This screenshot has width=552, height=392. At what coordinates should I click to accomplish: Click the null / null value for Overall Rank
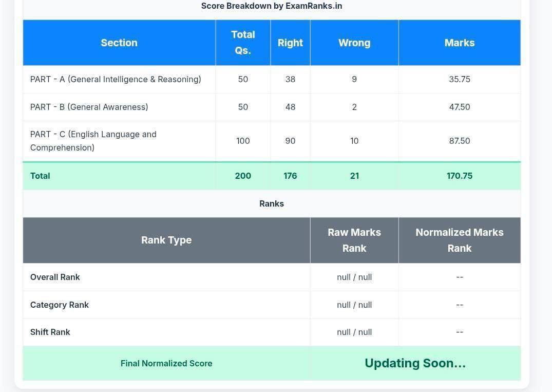(x=354, y=277)
